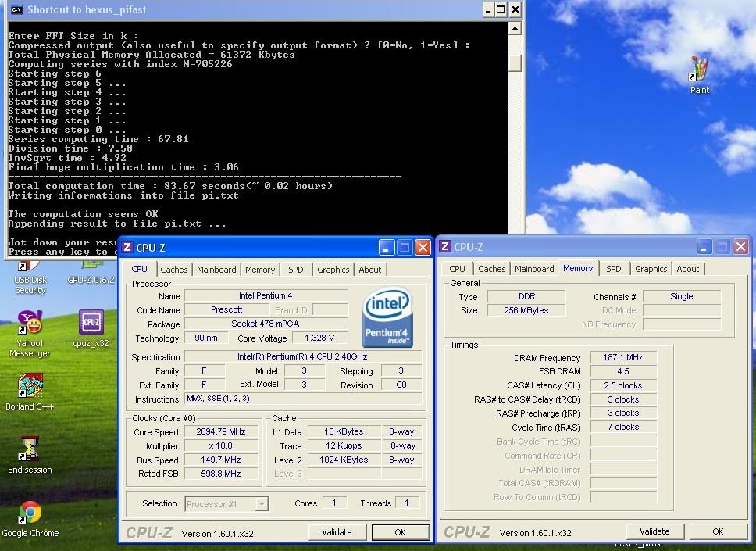Minimize the left CPU-Z window
The height and width of the screenshot is (551, 756).
click(386, 248)
